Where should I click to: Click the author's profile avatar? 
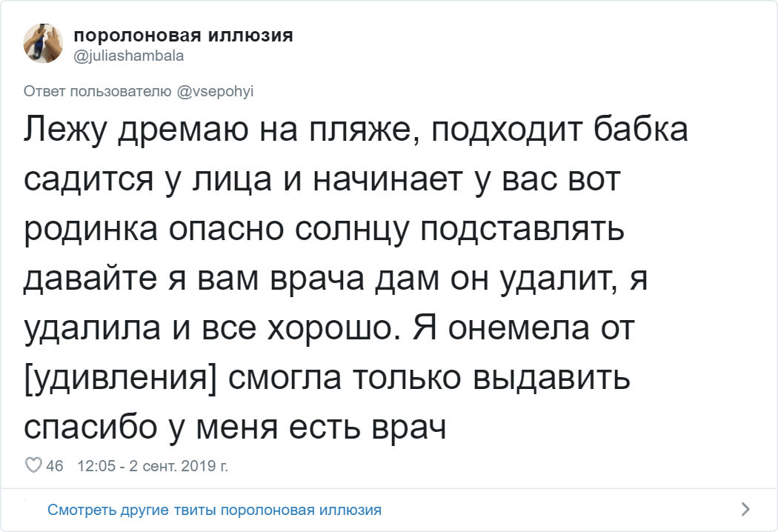[x=42, y=42]
